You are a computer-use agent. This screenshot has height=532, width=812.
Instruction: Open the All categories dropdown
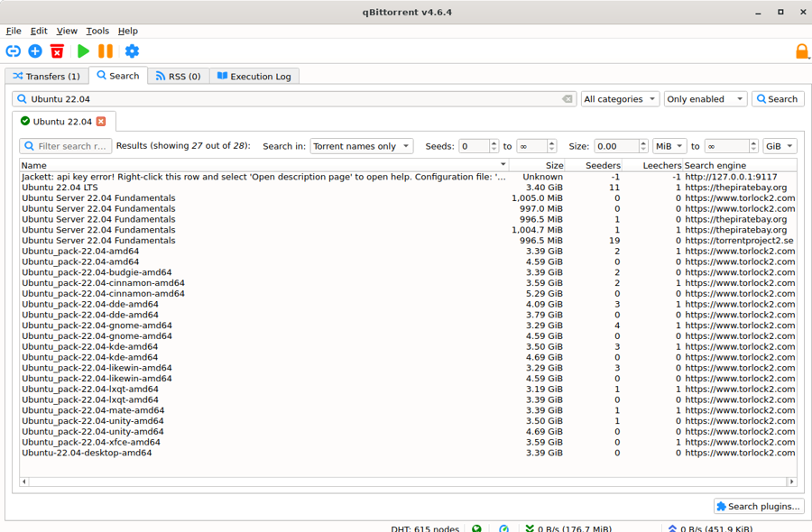[x=619, y=98]
